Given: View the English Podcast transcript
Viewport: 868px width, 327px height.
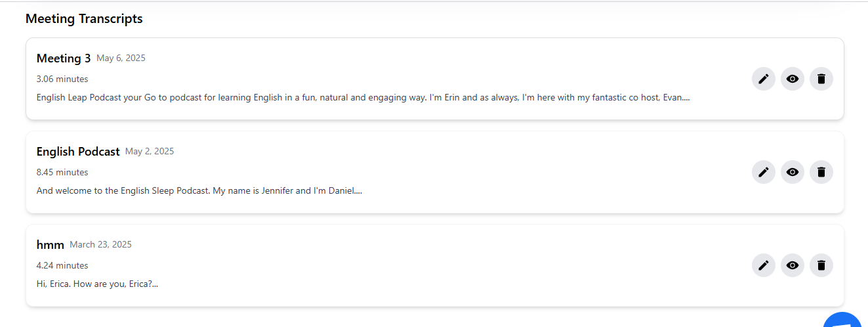Looking at the screenshot, I should coord(792,172).
